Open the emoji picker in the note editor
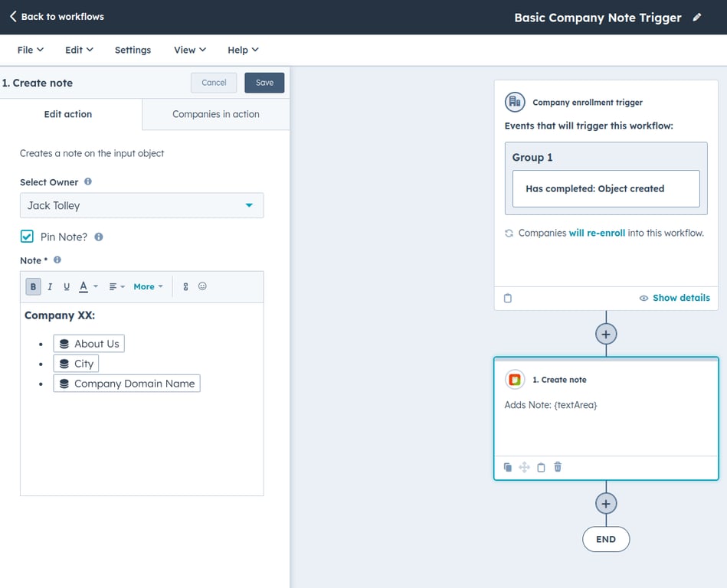Screen dimensions: 727x588 (x=201, y=286)
